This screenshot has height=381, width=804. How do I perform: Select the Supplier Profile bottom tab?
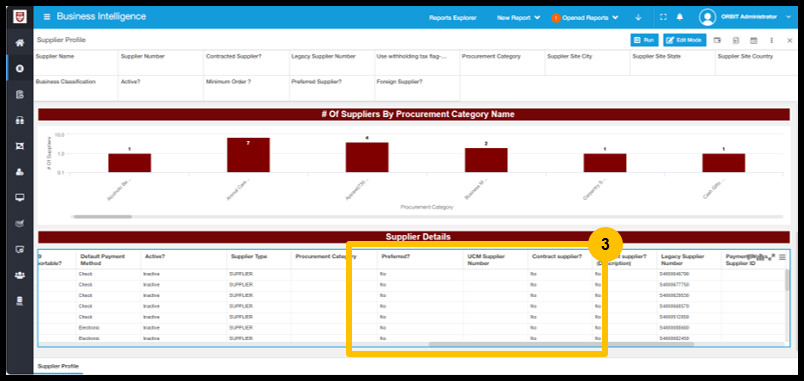click(58, 366)
